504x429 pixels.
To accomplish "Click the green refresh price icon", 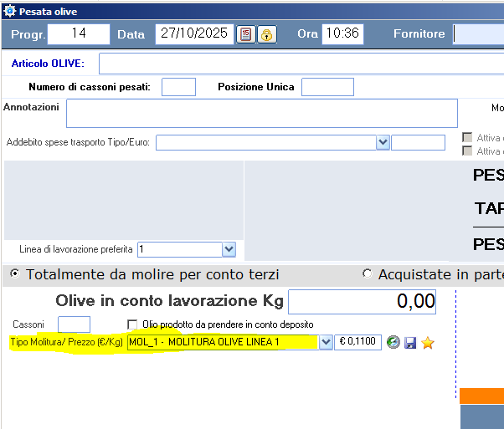I will coord(393,343).
